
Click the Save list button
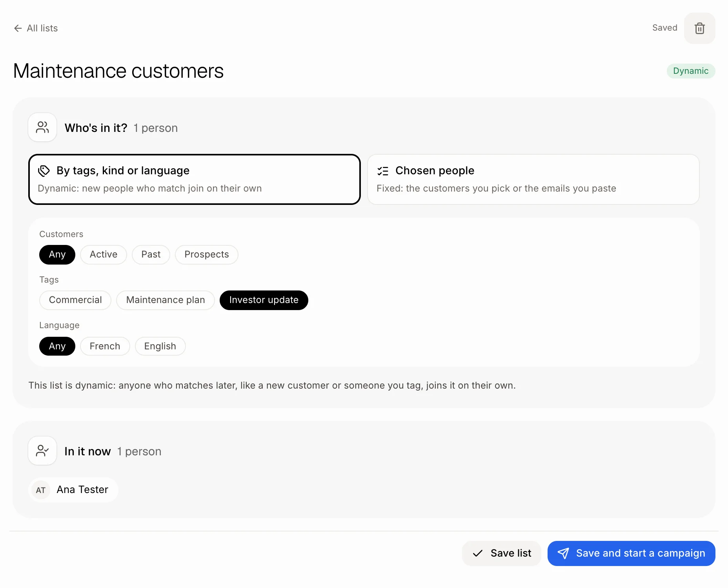(x=502, y=553)
